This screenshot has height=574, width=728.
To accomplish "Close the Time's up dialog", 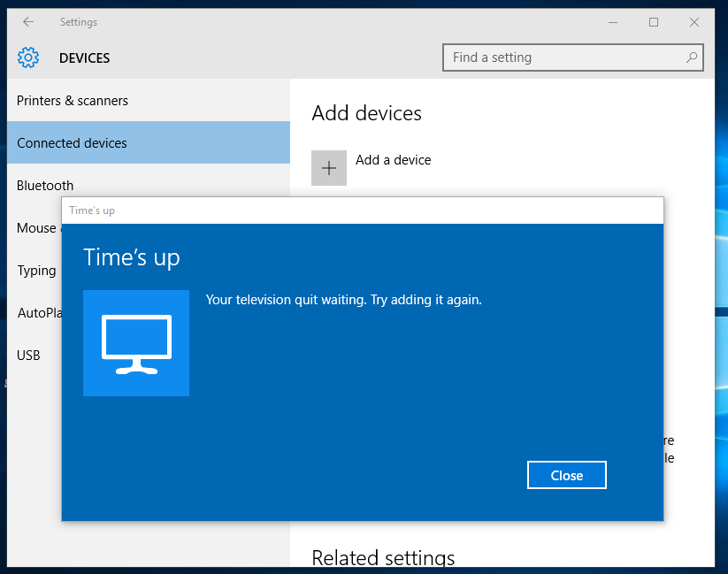I will [x=566, y=475].
